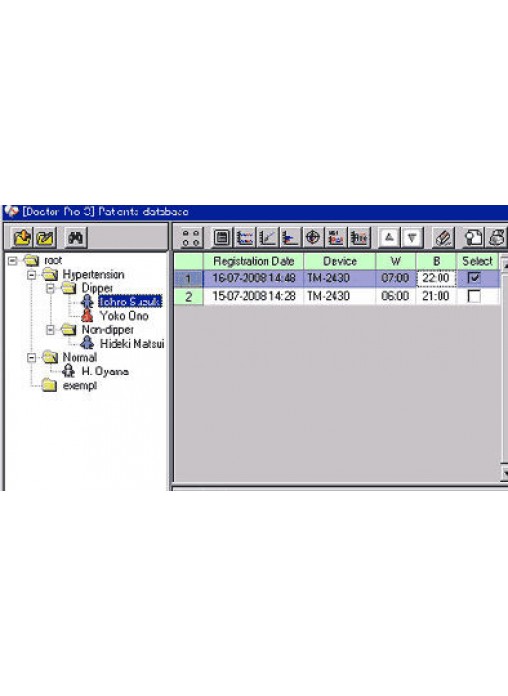
Task: Uncheck Select box for row 1
Action: tap(474, 278)
